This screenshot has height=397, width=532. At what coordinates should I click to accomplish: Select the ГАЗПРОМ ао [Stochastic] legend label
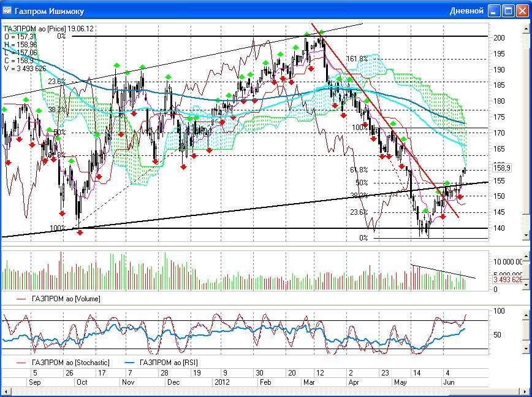(x=70, y=363)
